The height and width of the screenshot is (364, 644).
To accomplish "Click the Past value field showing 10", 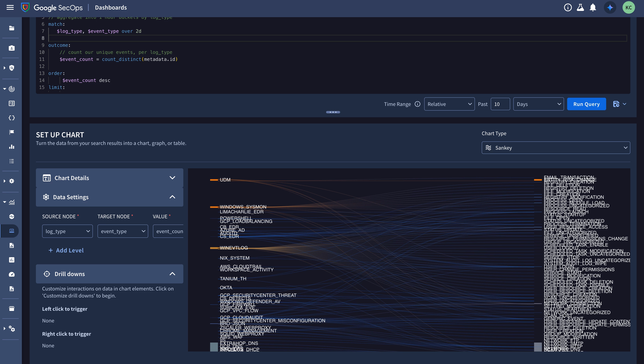I will 500,104.
